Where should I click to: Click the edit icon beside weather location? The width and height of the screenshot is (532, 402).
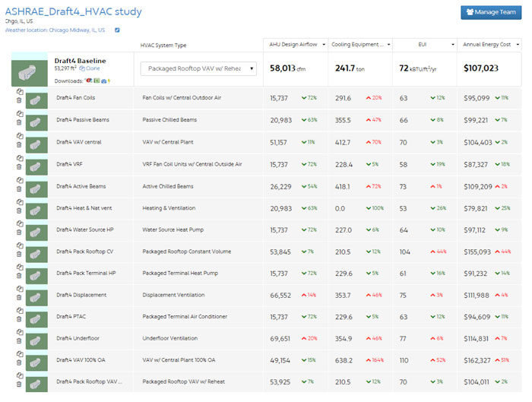pyautogui.click(x=117, y=30)
